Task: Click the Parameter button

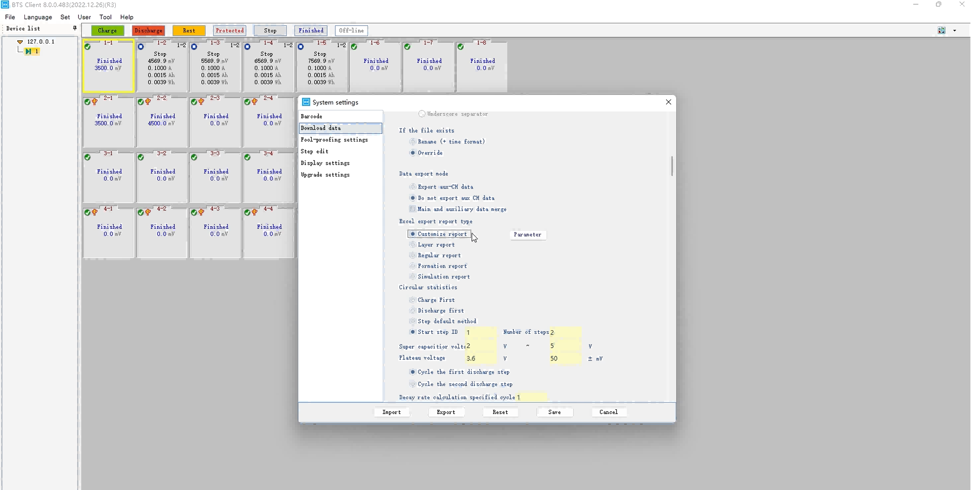Action: tap(527, 235)
